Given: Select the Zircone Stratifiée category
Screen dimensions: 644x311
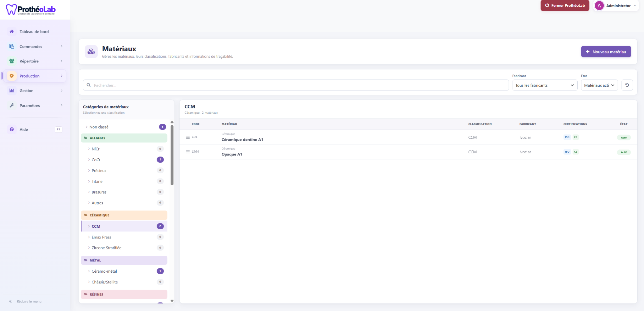Looking at the screenshot, I should [124, 248].
